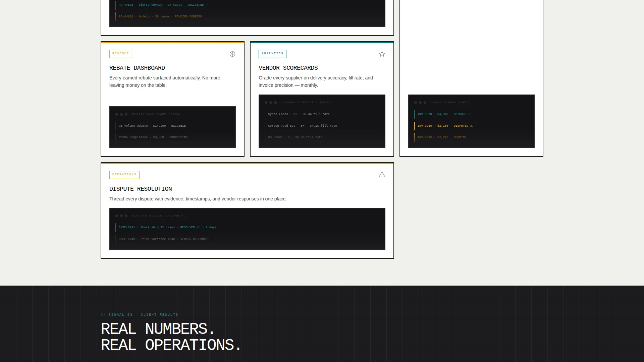
Task: Select the ANALYTICS tag badge
Action: 272,54
